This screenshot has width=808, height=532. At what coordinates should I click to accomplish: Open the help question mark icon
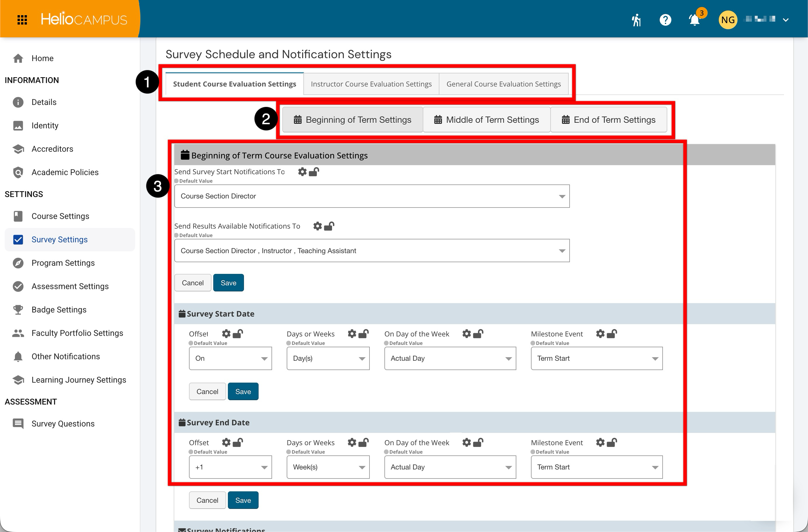click(665, 20)
